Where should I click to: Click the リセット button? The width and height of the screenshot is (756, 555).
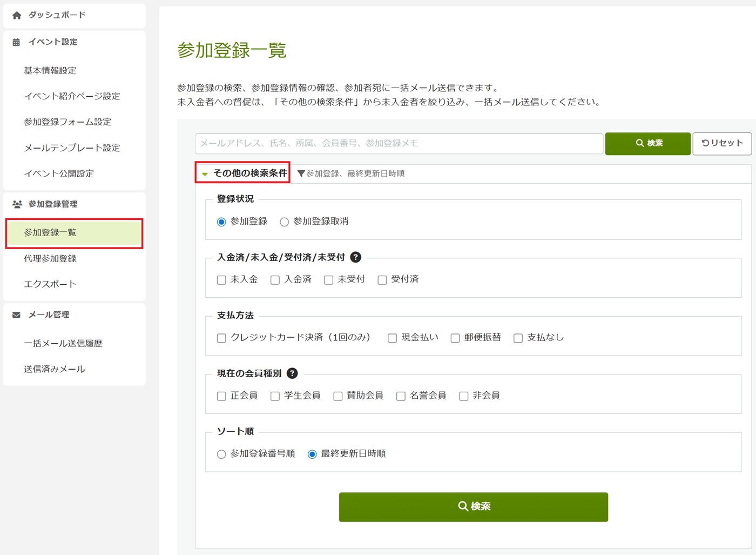click(721, 143)
